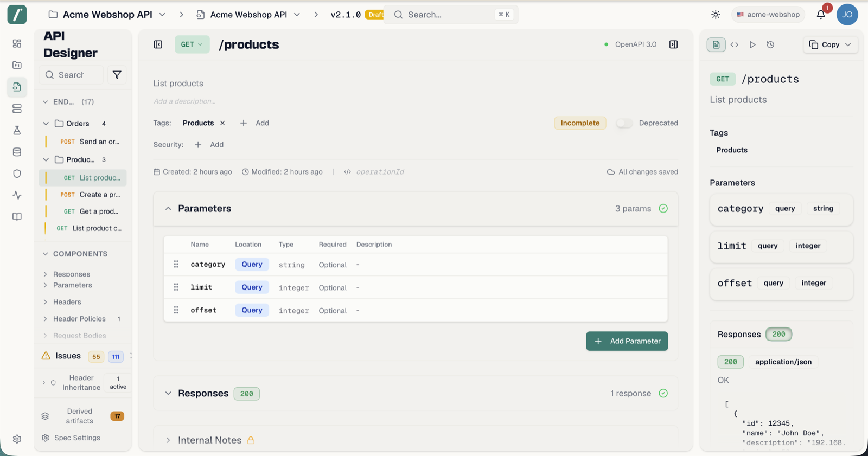Expand the Header Policies component
This screenshot has height=456, width=868.
point(46,319)
